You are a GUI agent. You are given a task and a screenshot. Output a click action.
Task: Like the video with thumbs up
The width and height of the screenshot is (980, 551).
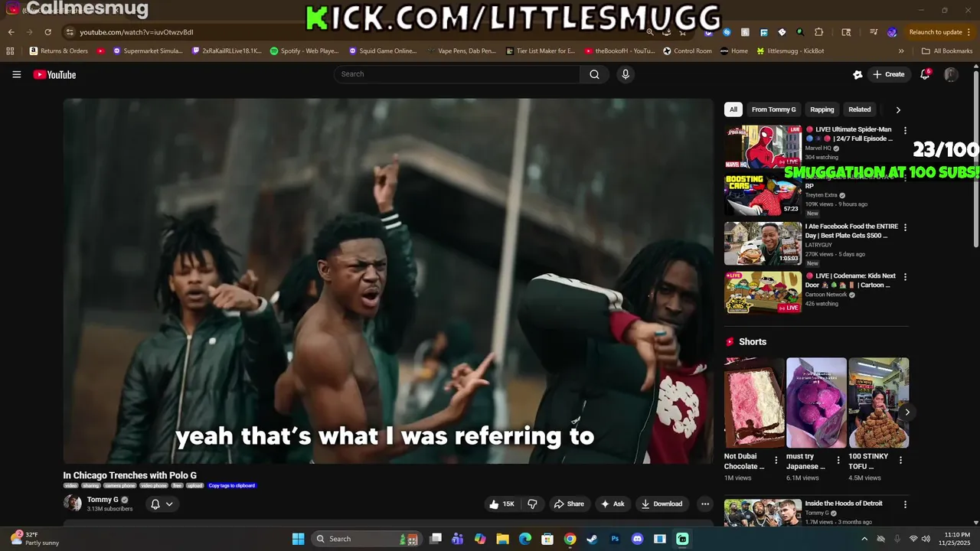tap(501, 504)
